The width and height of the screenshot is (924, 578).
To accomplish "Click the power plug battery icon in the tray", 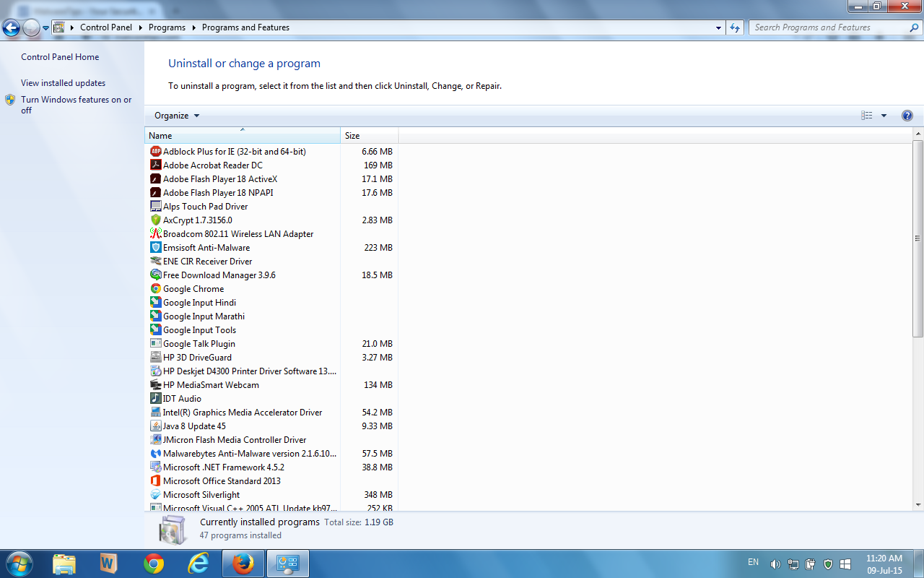I will pyautogui.click(x=811, y=564).
